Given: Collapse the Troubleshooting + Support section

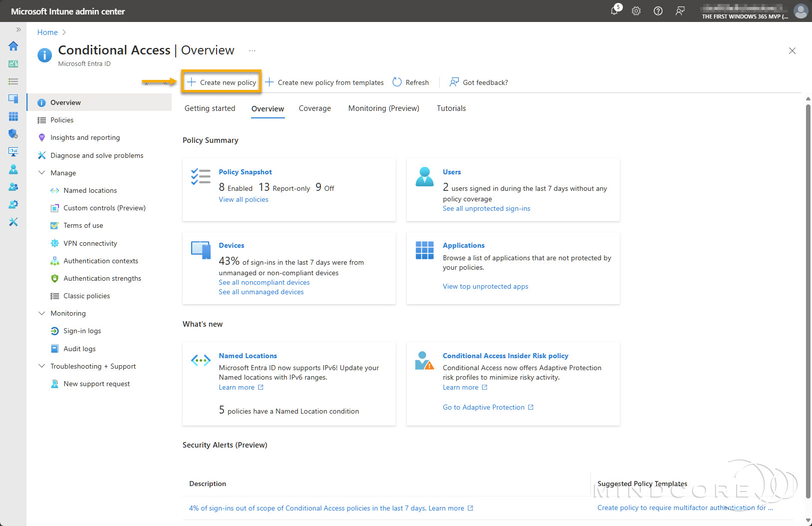Looking at the screenshot, I should click(x=42, y=366).
